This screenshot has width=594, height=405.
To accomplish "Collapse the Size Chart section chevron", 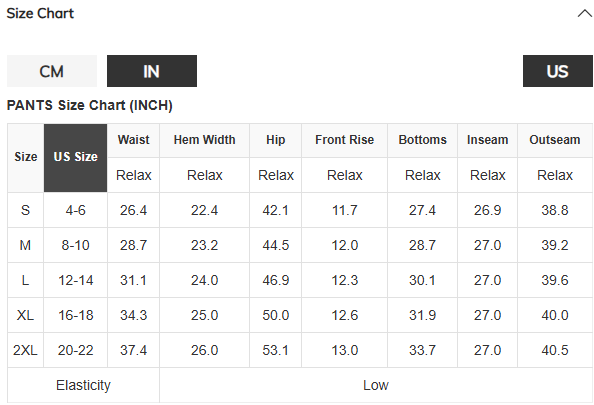I will (585, 14).
